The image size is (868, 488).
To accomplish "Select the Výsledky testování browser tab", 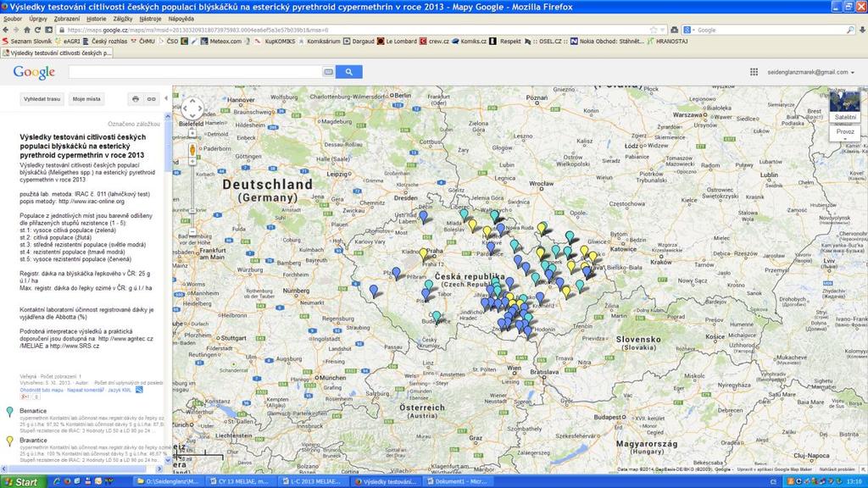I will click(x=57, y=53).
